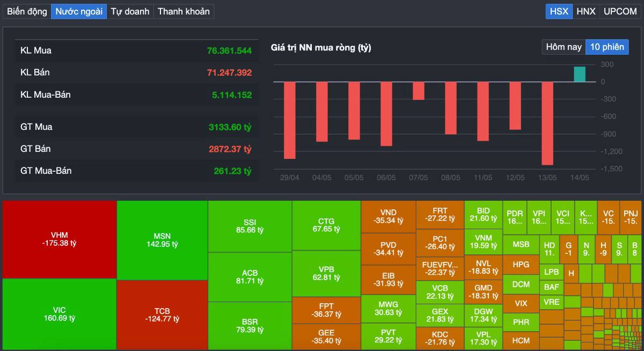Select the EIB treemap tile

pyautogui.click(x=388, y=279)
